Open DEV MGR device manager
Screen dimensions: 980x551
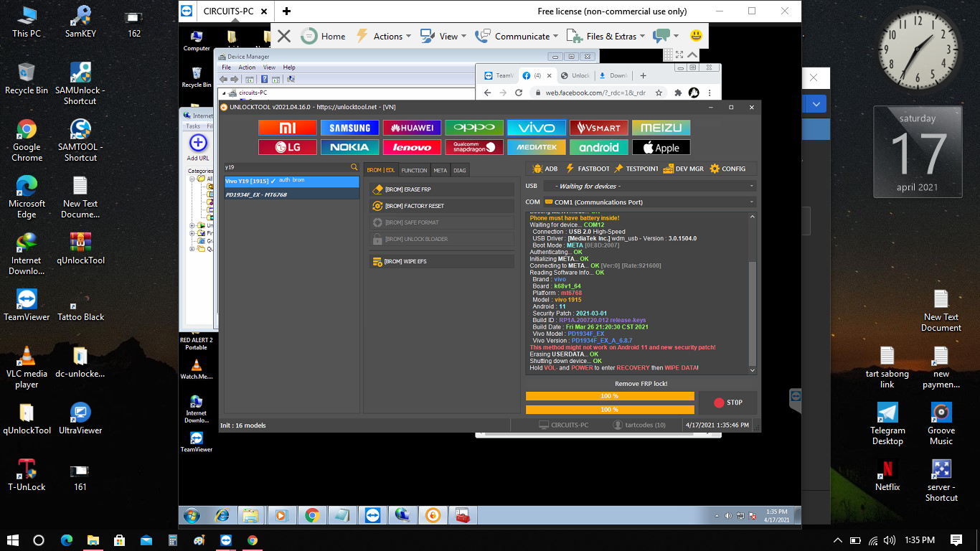[x=684, y=169]
